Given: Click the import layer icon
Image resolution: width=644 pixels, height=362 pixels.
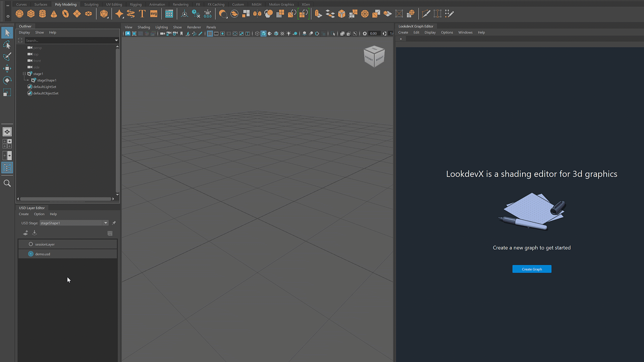Looking at the screenshot, I should (x=34, y=233).
